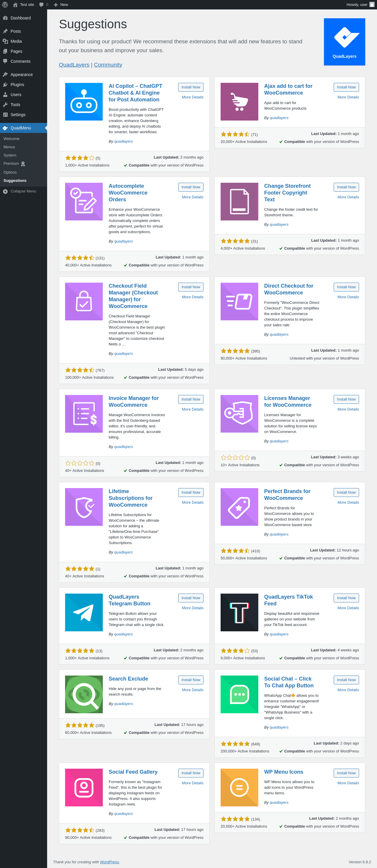
Task: Click the WP Menu Icons plugin icon
Action: click(x=239, y=788)
